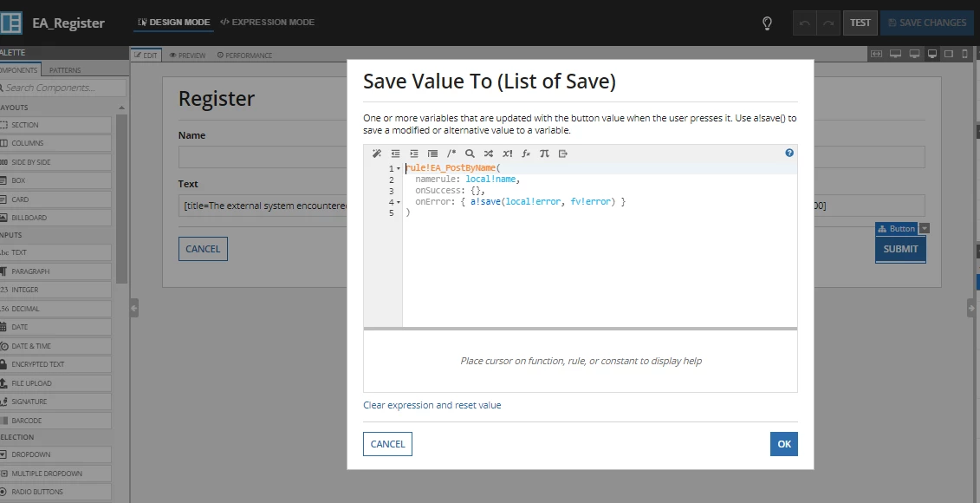Select CARD layout component in palette
The width and height of the screenshot is (980, 503).
pyautogui.click(x=55, y=199)
